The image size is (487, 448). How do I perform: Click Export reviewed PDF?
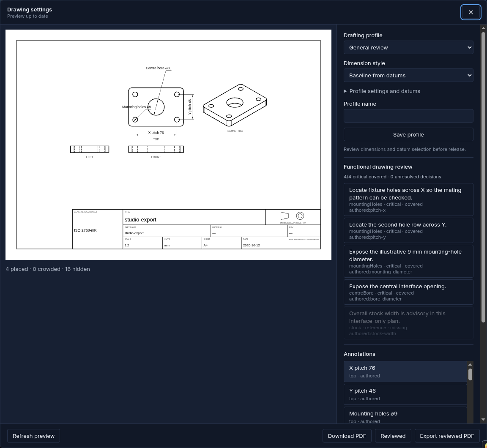point(447,436)
